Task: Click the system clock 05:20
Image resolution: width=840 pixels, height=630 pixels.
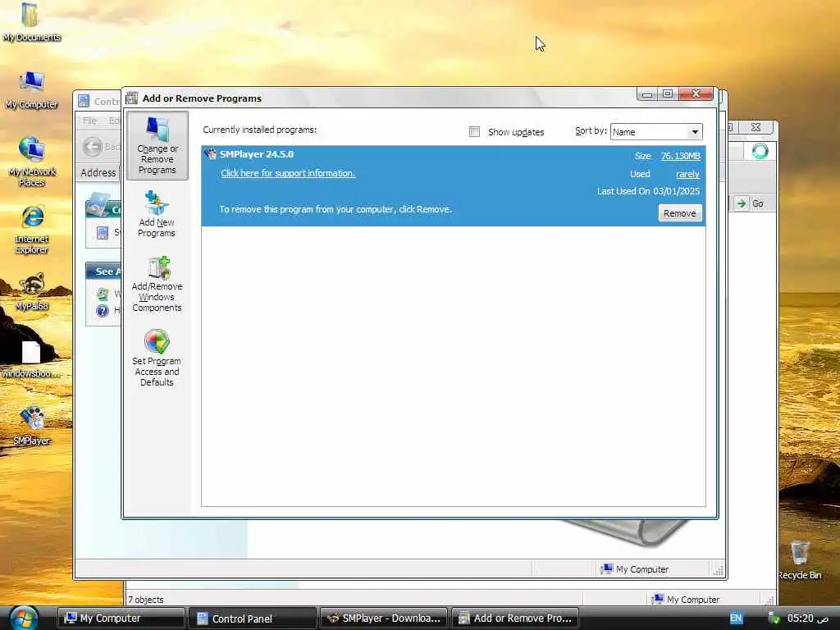Action: 807,619
